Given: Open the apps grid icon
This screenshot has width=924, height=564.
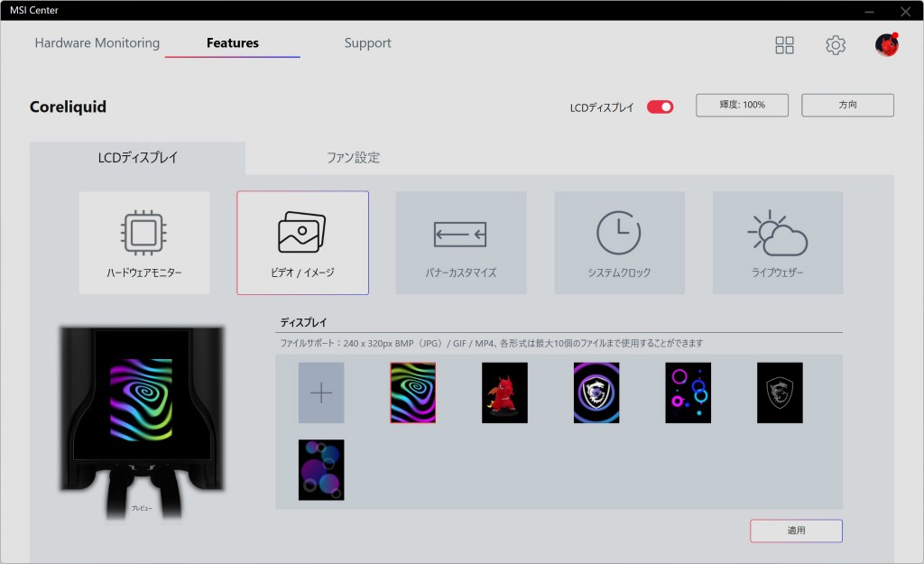Looking at the screenshot, I should click(x=785, y=45).
